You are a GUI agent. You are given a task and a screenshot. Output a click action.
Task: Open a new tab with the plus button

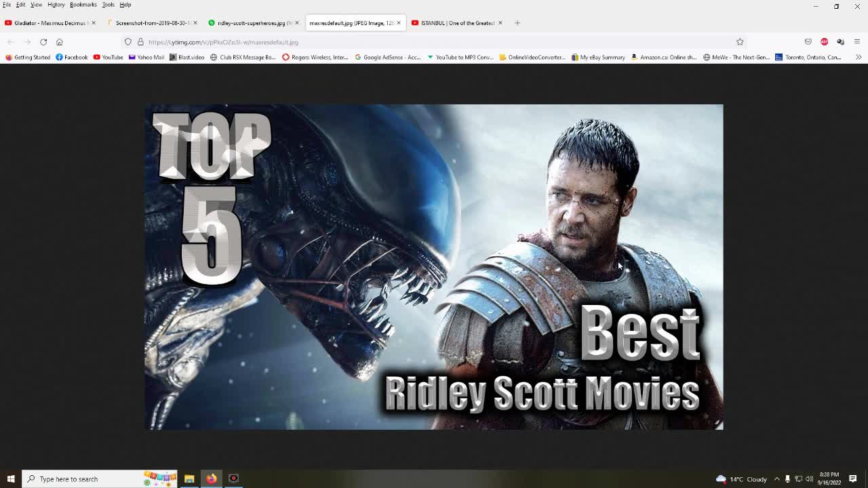point(517,23)
